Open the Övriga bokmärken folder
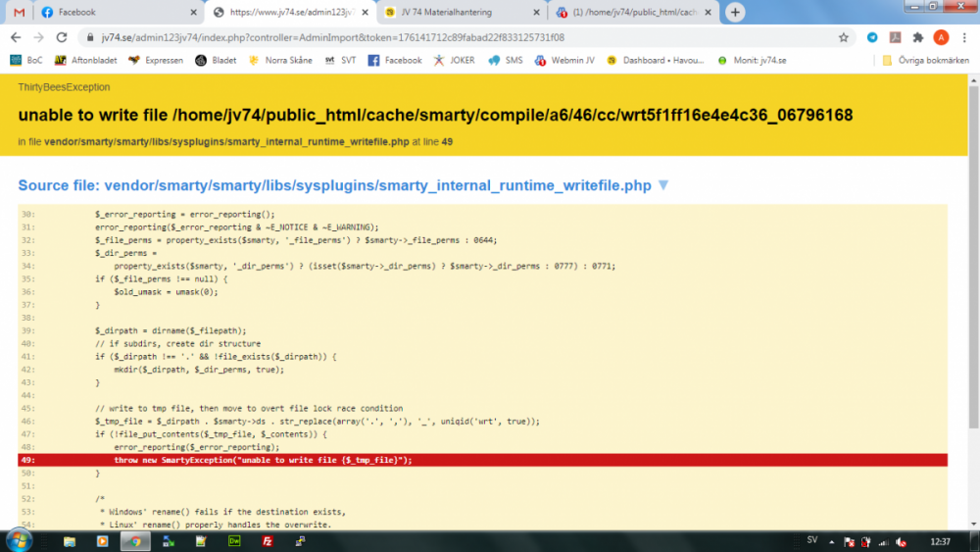The width and height of the screenshot is (980, 552). [x=925, y=60]
